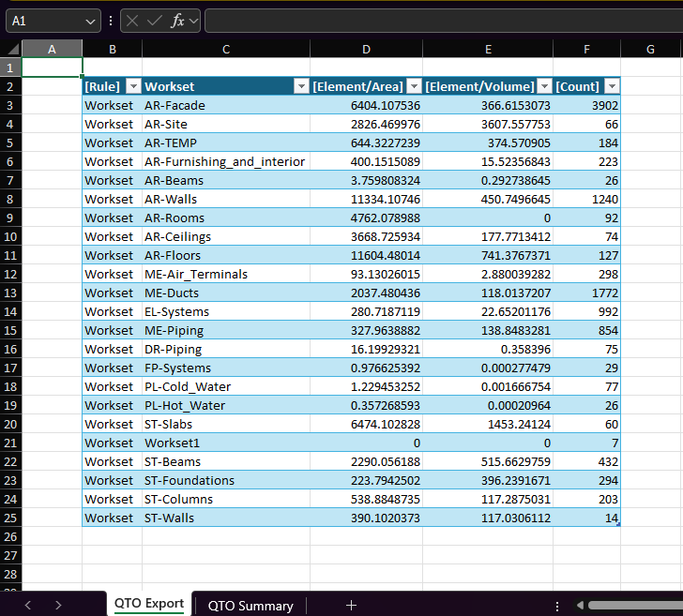The width and height of the screenshot is (683, 616).
Task: Click the AR-Beams cell
Action: tap(226, 180)
